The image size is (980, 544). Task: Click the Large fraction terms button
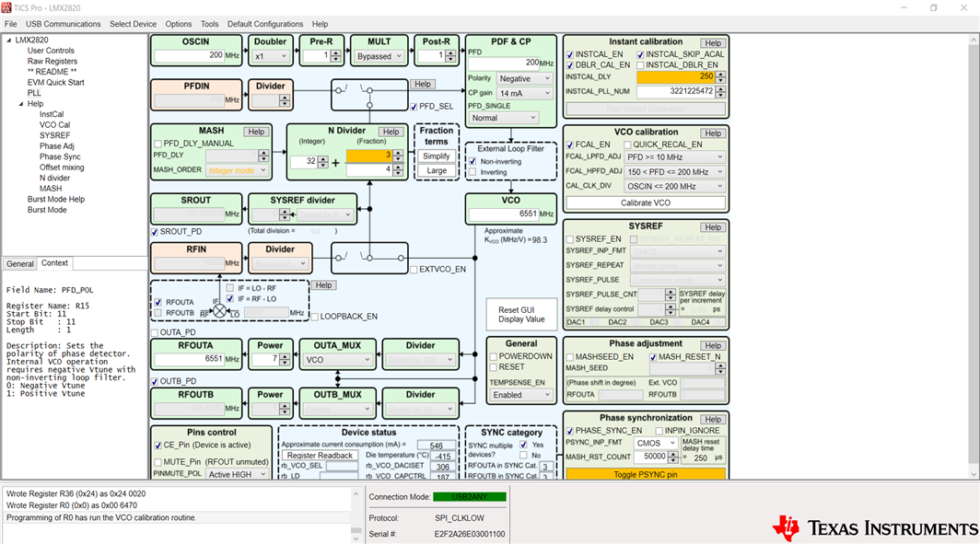(x=437, y=170)
